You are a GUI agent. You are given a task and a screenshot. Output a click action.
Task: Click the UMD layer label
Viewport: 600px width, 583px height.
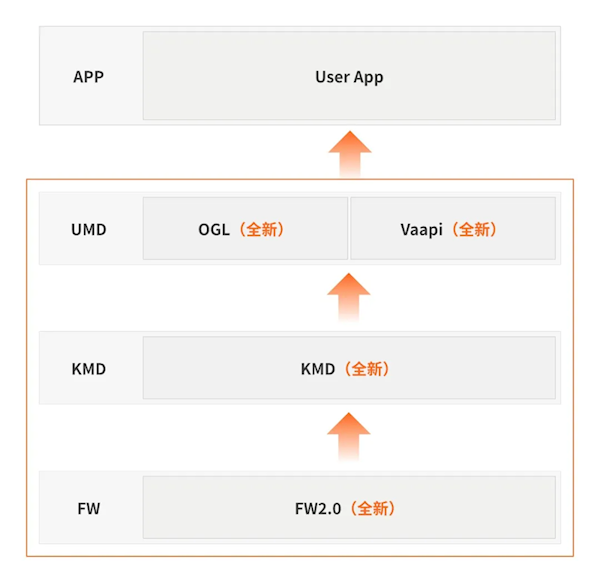click(x=89, y=229)
